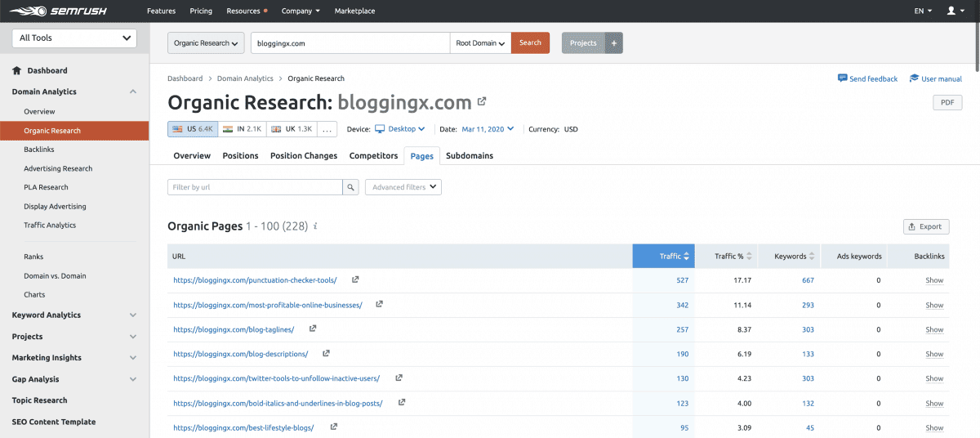Open external link icon for blog-taglines
980x438 pixels.
313,328
